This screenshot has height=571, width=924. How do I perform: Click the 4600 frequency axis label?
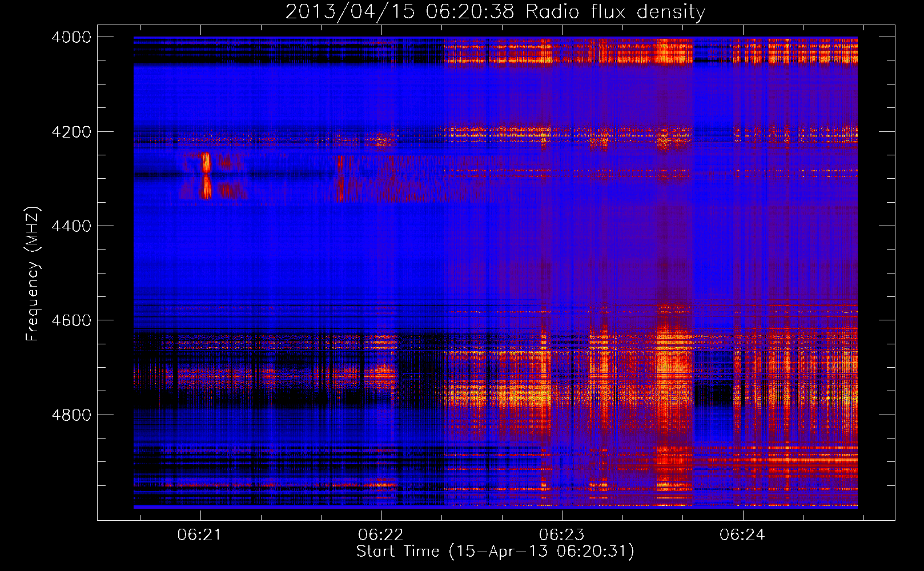tap(71, 320)
